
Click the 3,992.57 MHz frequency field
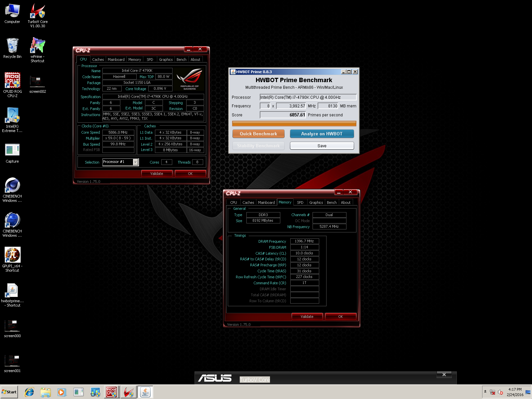click(291, 106)
